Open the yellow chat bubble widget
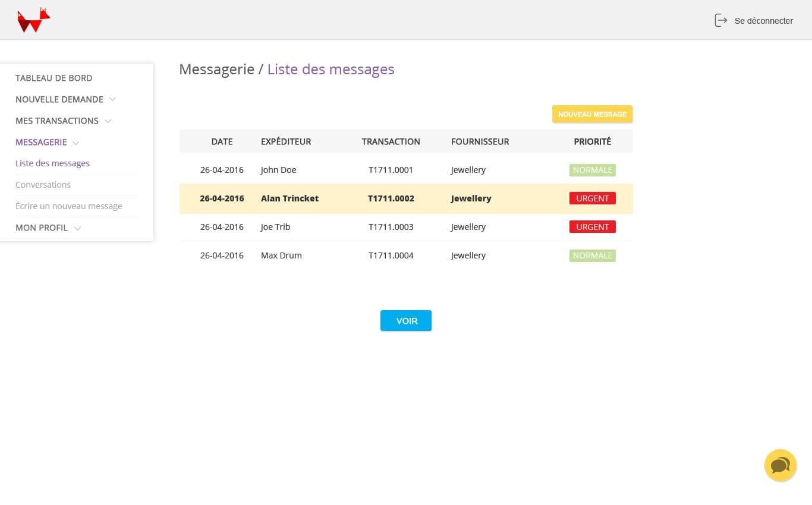This screenshot has height=505, width=812. click(x=780, y=465)
